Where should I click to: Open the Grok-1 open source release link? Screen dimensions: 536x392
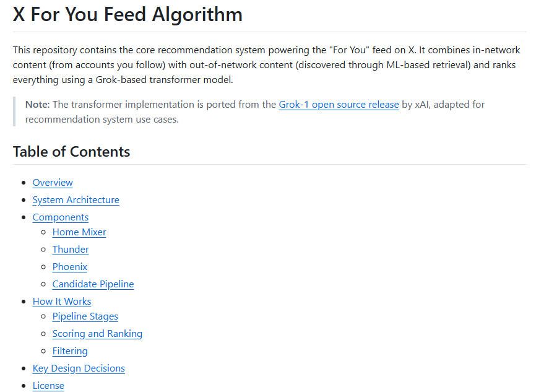[x=339, y=104]
